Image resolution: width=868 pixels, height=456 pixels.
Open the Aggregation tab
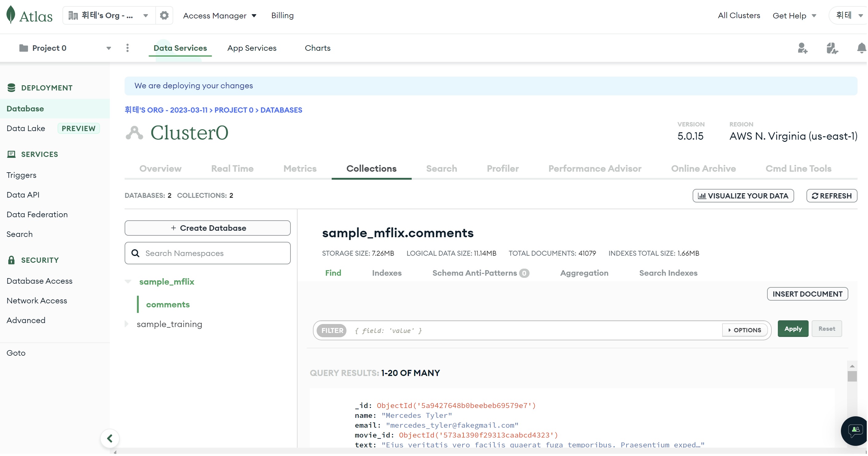(584, 273)
